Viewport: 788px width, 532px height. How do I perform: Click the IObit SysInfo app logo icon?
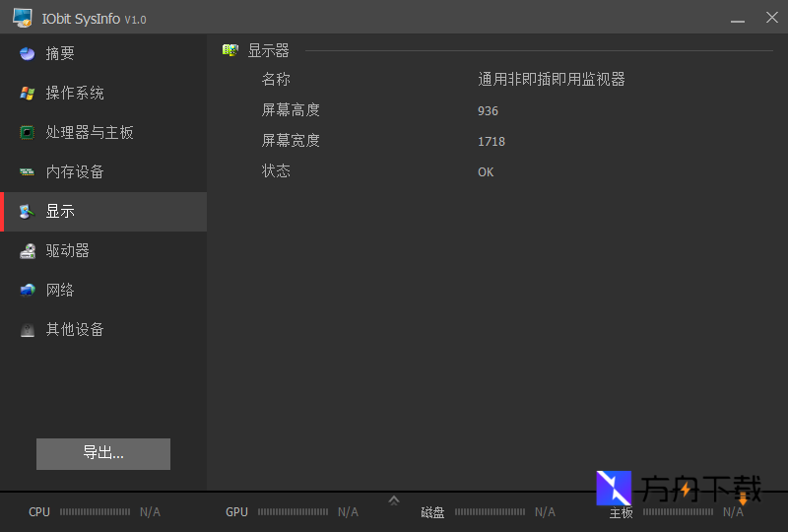tap(23, 18)
